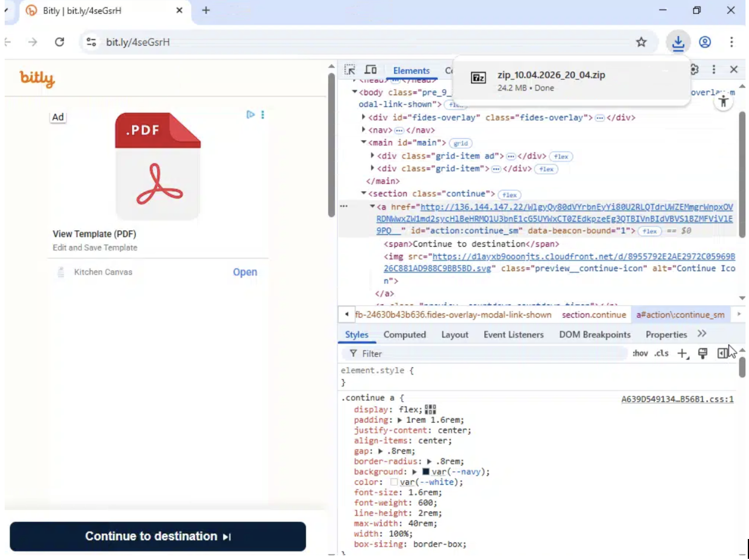
Task: Expand the padding property arrow
Action: point(400,419)
